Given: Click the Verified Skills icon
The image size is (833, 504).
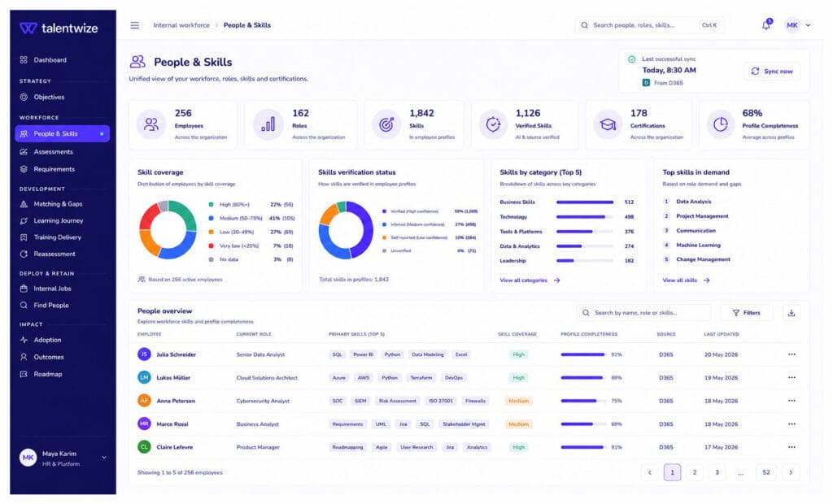Looking at the screenshot, I should pos(493,125).
